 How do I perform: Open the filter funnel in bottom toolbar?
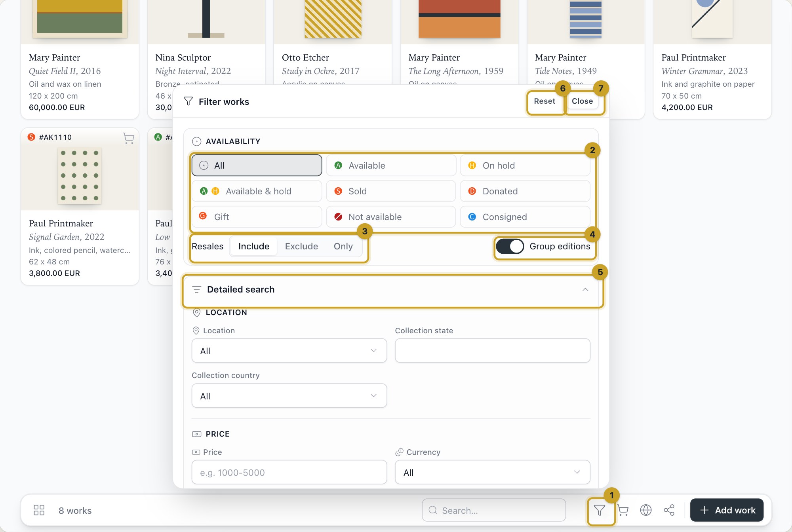[x=600, y=510]
